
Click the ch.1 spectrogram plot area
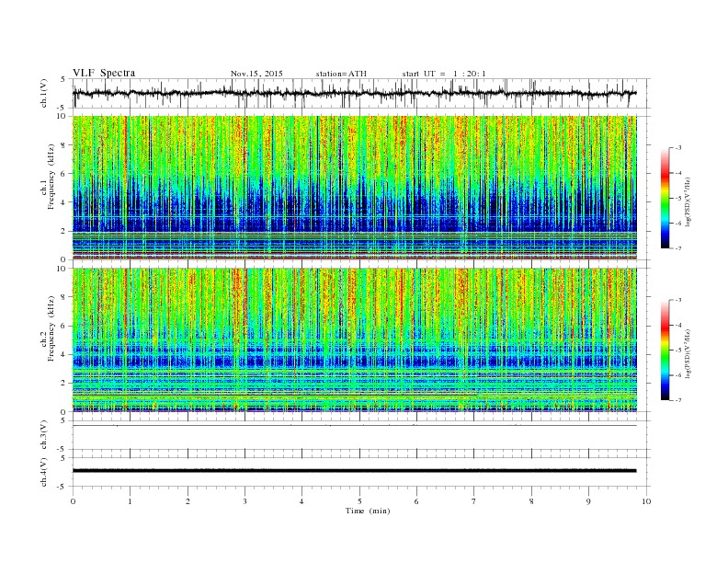pyautogui.click(x=355, y=188)
